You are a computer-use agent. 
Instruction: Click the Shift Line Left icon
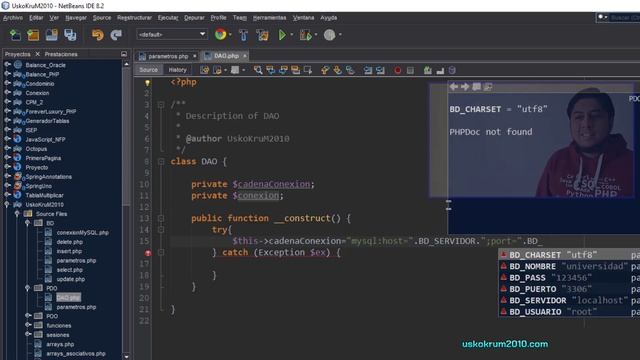coord(368,70)
